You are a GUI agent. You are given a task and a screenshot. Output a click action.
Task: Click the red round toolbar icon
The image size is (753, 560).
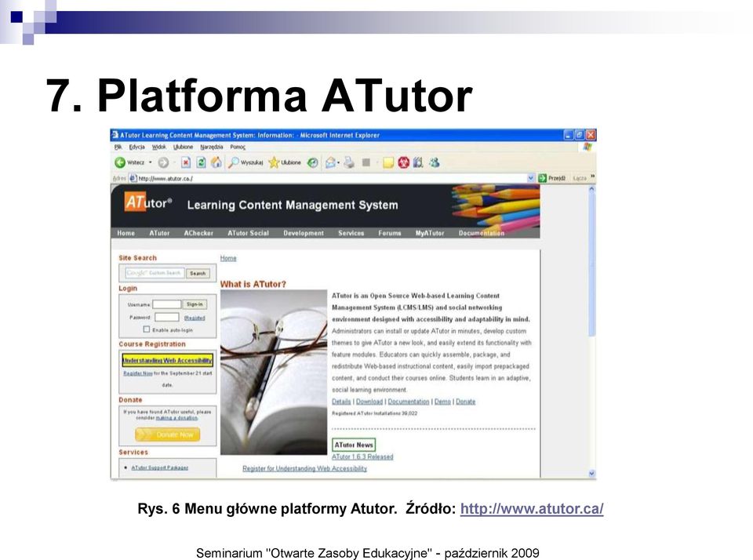click(x=403, y=163)
